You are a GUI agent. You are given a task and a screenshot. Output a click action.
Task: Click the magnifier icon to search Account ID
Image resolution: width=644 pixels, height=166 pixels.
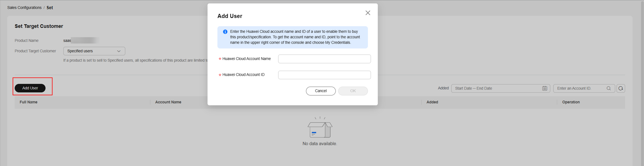pyautogui.click(x=609, y=88)
